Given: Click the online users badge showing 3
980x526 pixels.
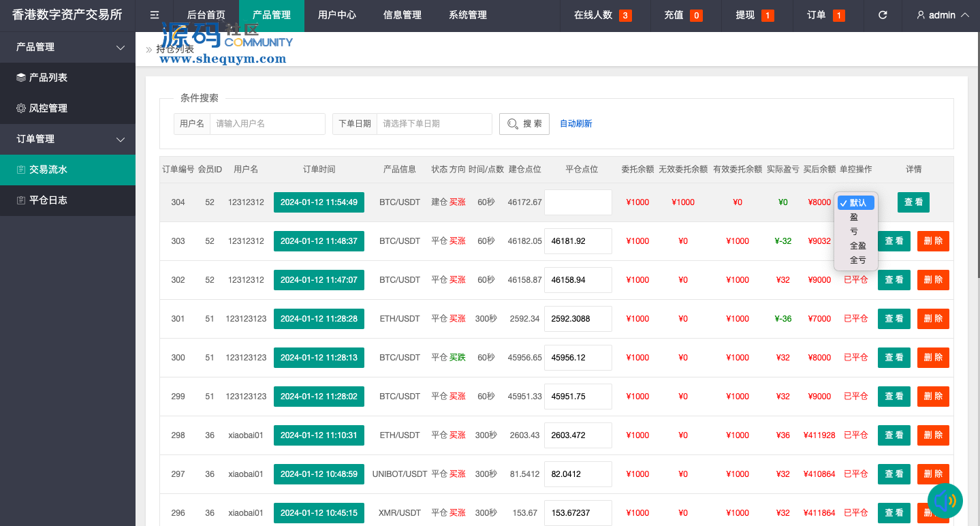Looking at the screenshot, I should [x=625, y=15].
